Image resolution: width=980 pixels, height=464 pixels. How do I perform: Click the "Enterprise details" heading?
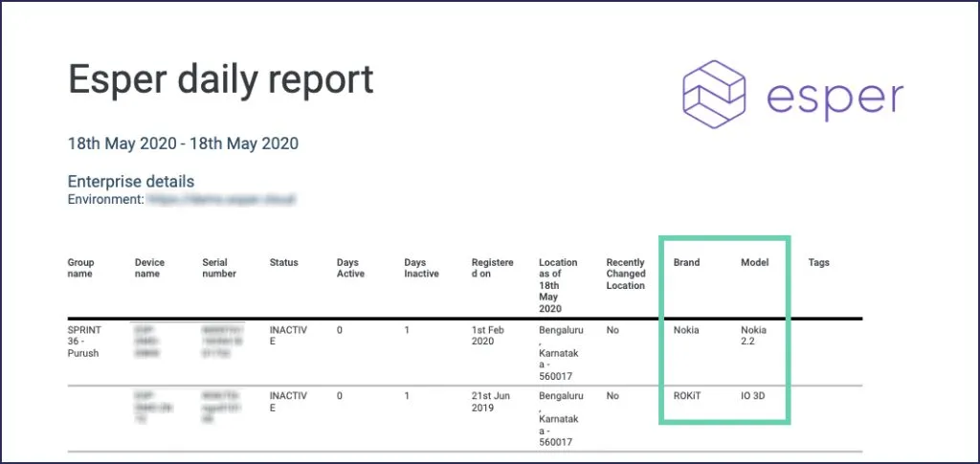pyautogui.click(x=130, y=182)
